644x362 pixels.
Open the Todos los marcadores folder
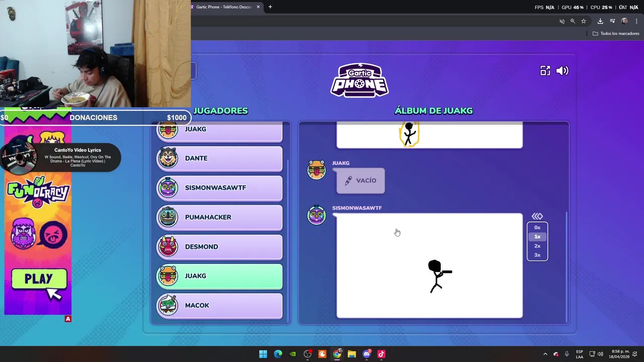click(x=616, y=34)
